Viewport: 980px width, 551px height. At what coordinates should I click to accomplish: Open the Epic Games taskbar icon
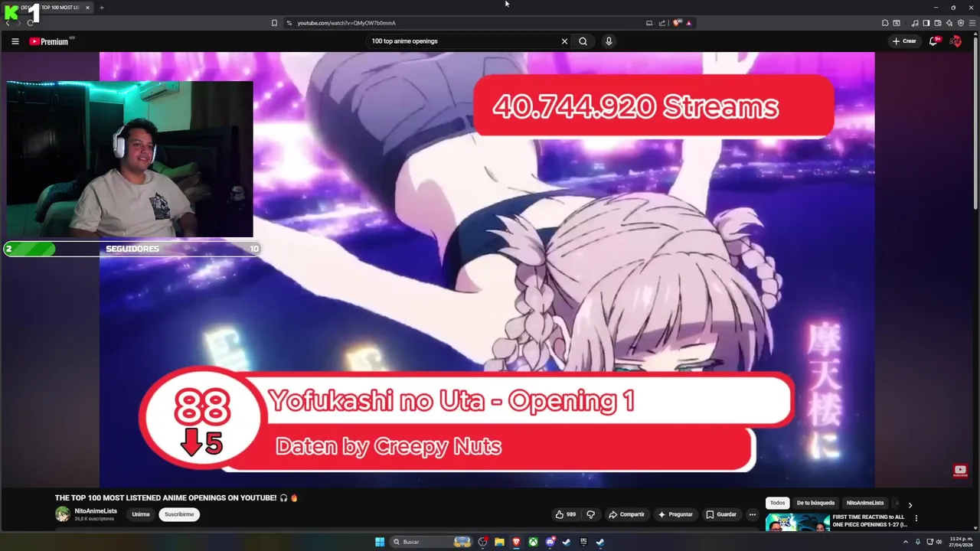583,542
